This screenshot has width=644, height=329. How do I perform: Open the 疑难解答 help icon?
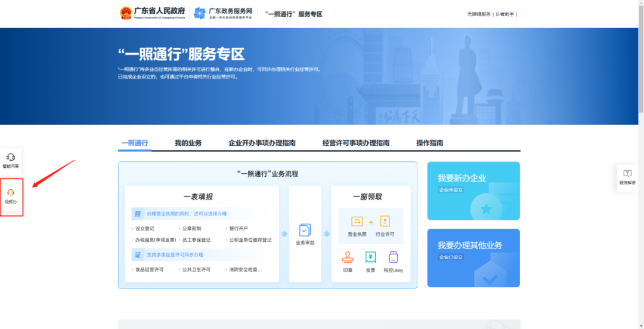(x=627, y=174)
